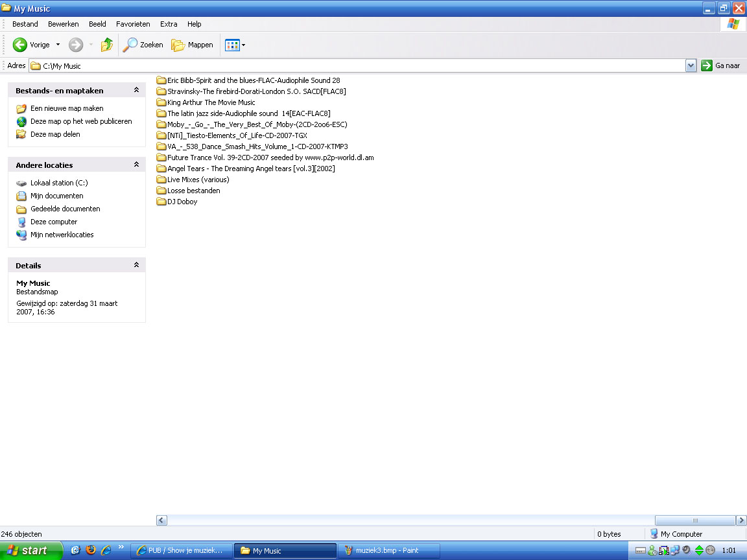Select the Live Mixes (various) folder icon
The width and height of the screenshot is (747, 560).
click(161, 180)
